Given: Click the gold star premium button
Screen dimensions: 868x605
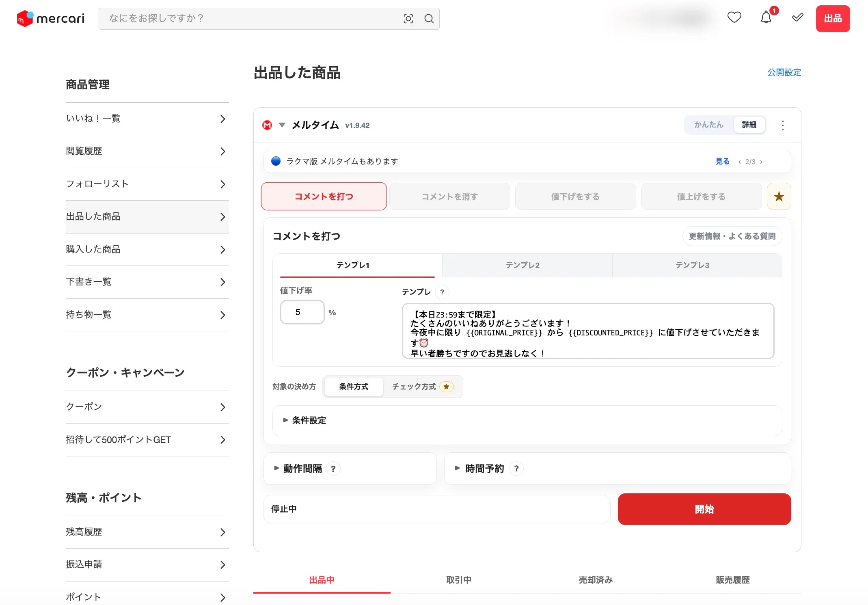Looking at the screenshot, I should tap(779, 197).
